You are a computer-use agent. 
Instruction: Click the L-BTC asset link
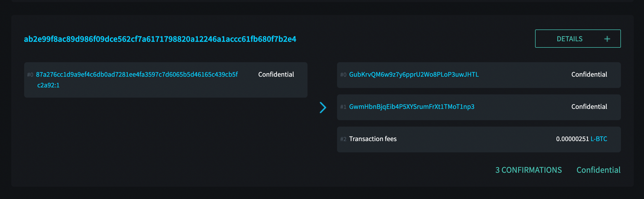[599, 139]
